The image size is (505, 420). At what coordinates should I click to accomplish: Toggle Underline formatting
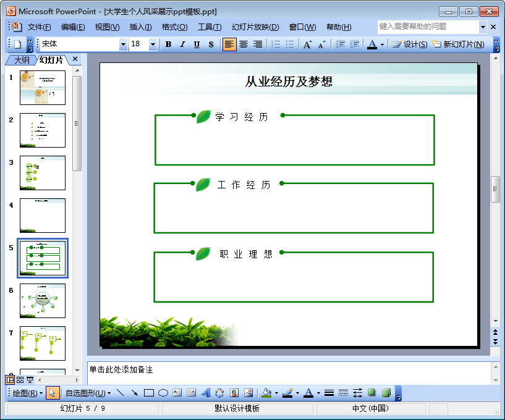[x=197, y=44]
